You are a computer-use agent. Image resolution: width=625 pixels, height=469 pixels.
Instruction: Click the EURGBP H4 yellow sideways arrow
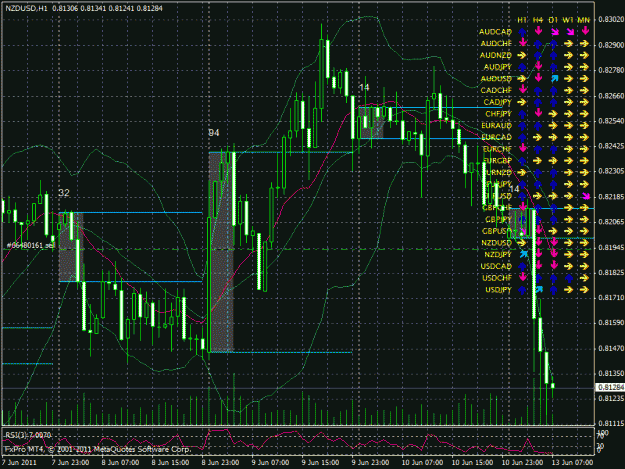coord(538,161)
